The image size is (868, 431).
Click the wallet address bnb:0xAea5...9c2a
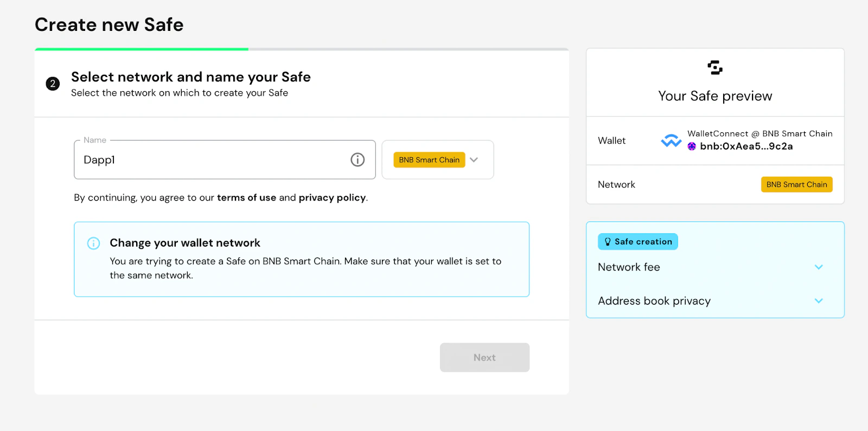click(746, 146)
